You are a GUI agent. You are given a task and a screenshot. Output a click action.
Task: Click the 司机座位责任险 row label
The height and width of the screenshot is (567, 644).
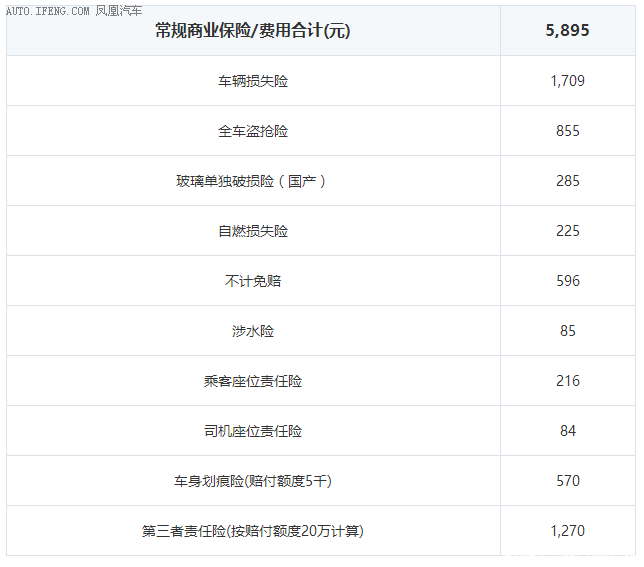click(x=252, y=431)
